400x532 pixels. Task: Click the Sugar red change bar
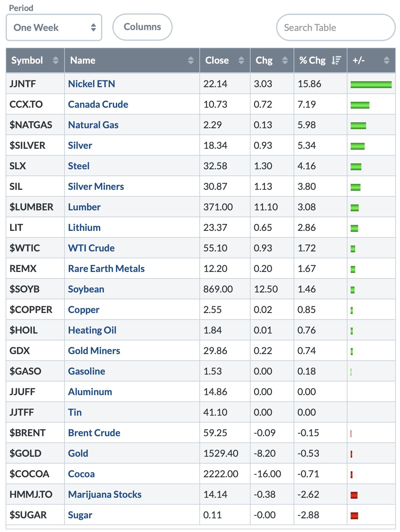click(x=354, y=516)
